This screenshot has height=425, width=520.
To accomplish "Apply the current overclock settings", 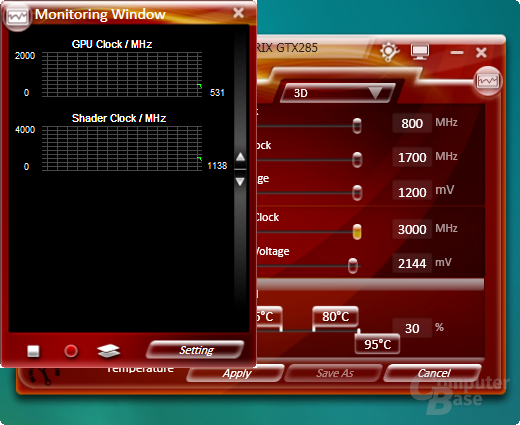I will pyautogui.click(x=236, y=373).
